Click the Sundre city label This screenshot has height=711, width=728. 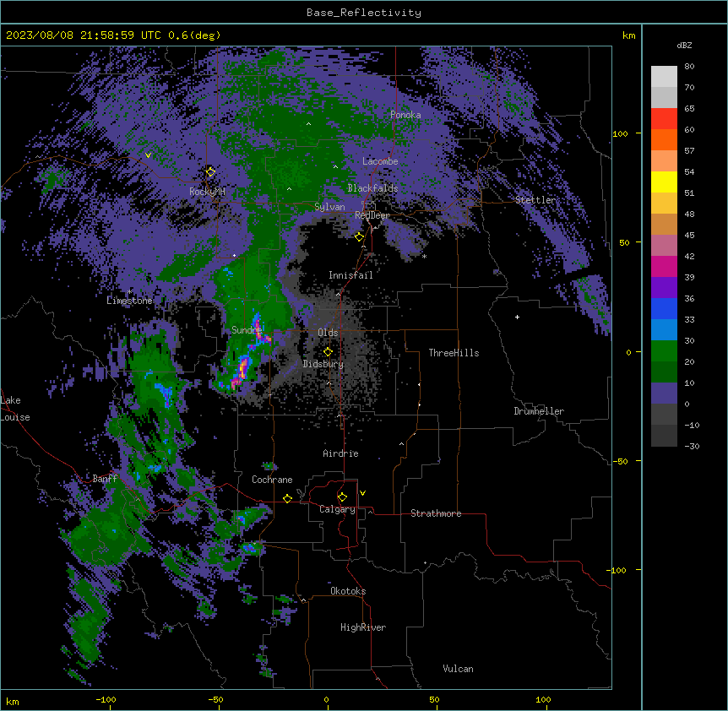coord(247,330)
